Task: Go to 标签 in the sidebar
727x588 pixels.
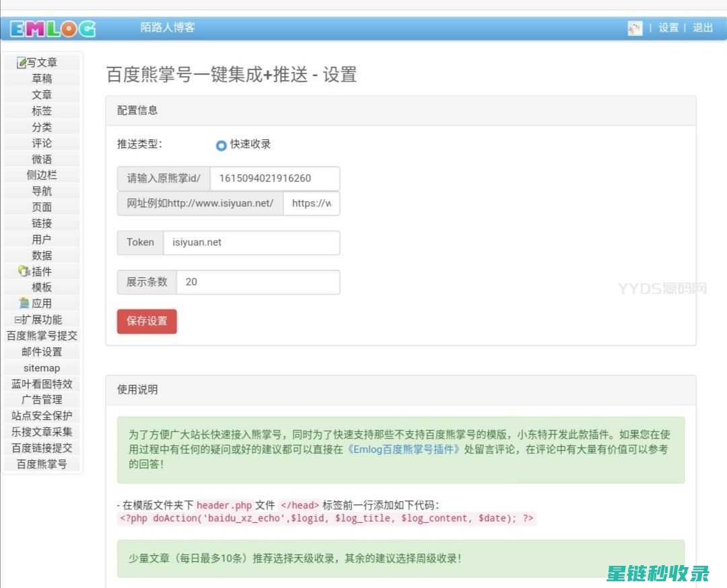Action: tap(42, 111)
